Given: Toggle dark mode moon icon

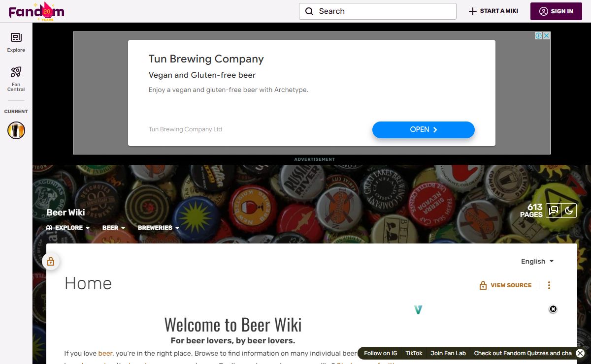Looking at the screenshot, I should (x=569, y=211).
